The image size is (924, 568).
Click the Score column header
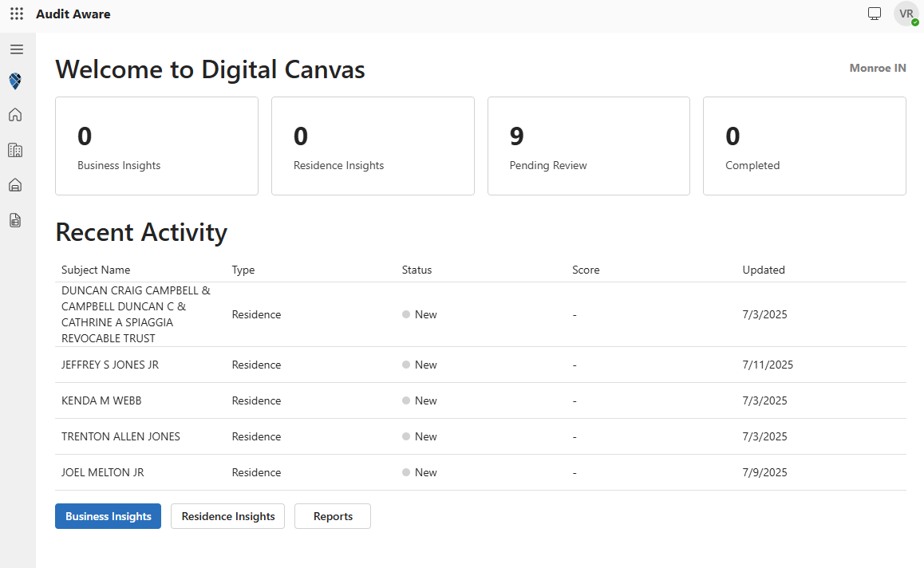pos(586,270)
